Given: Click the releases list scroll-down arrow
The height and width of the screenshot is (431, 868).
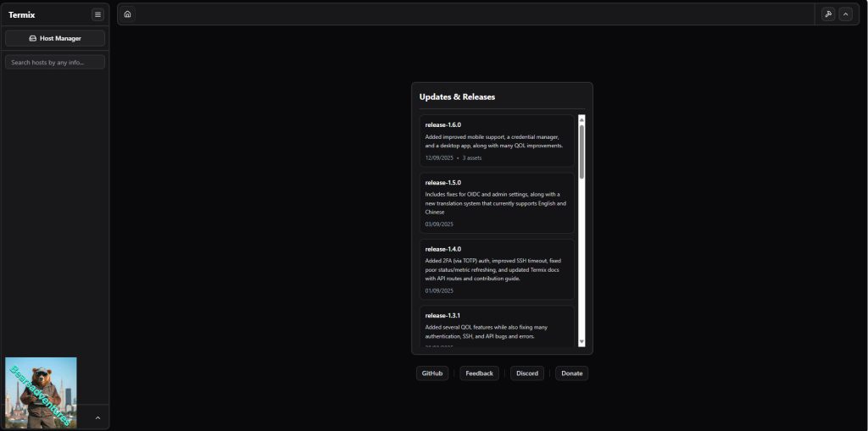Looking at the screenshot, I should point(581,341).
